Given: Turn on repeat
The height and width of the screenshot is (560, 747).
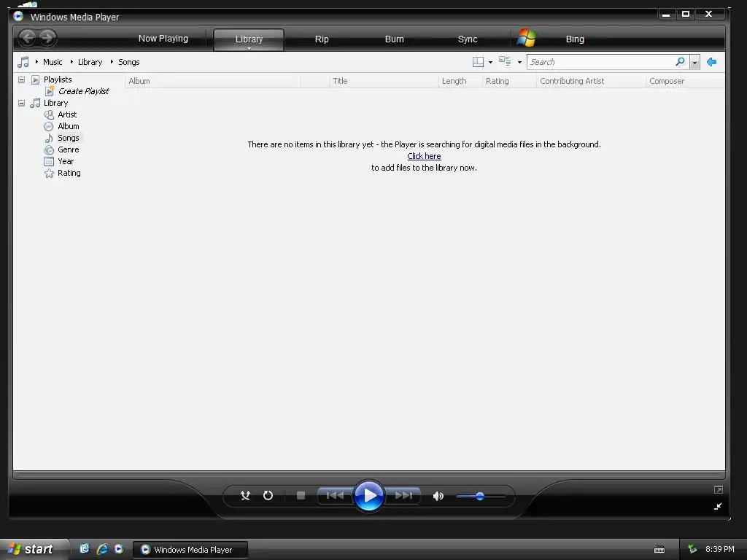Looking at the screenshot, I should (268, 496).
